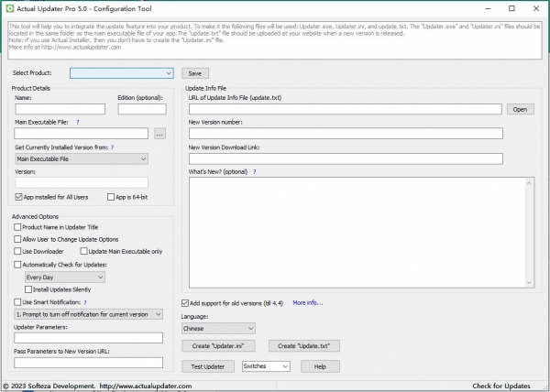Image resolution: width=550 pixels, height=392 pixels.
Task: Click help question mark beside What's New
Action: [x=254, y=171]
